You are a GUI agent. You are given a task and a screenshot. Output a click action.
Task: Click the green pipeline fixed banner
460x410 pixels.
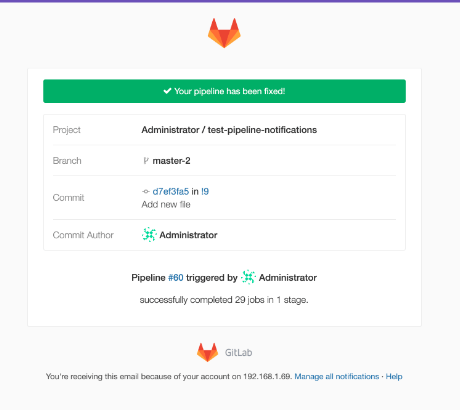click(224, 91)
